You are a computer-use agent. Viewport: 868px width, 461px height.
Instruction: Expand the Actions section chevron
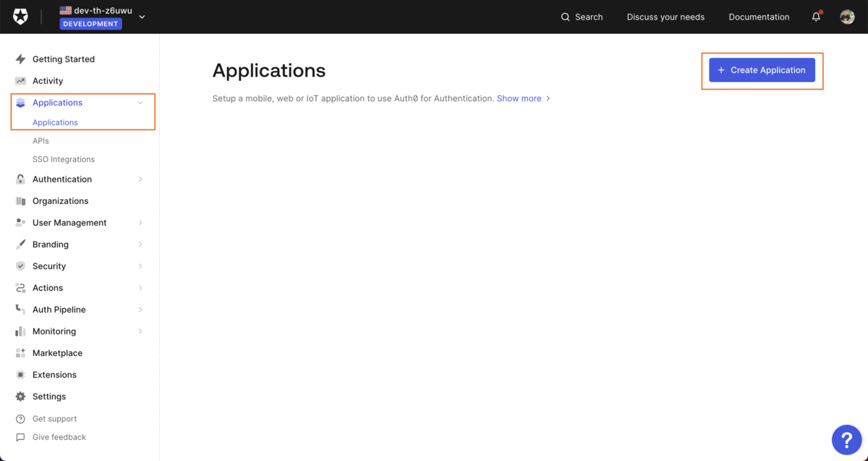point(140,288)
